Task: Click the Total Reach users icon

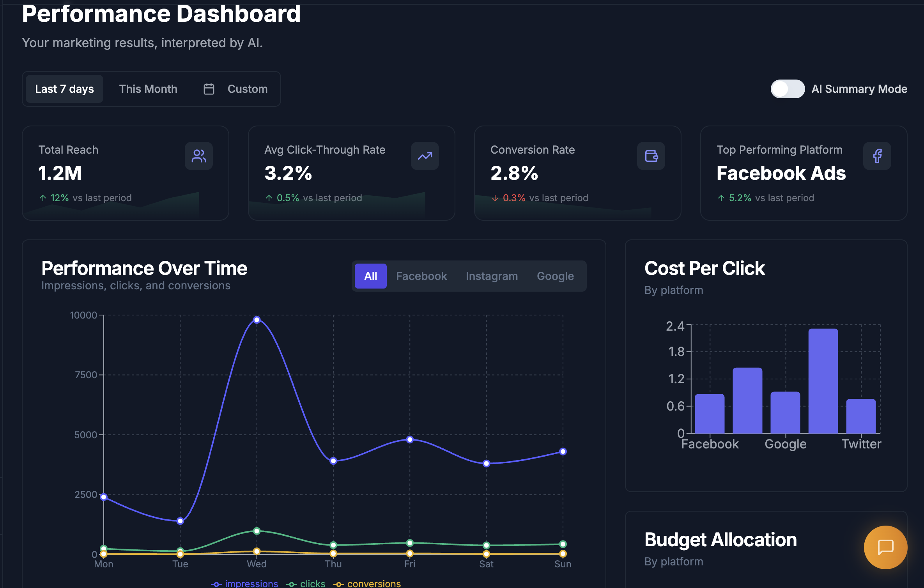Action: coord(198,156)
